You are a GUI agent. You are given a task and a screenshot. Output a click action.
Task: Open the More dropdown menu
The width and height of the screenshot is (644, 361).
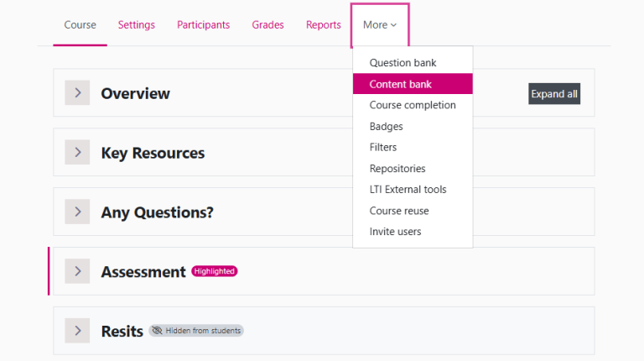point(380,25)
